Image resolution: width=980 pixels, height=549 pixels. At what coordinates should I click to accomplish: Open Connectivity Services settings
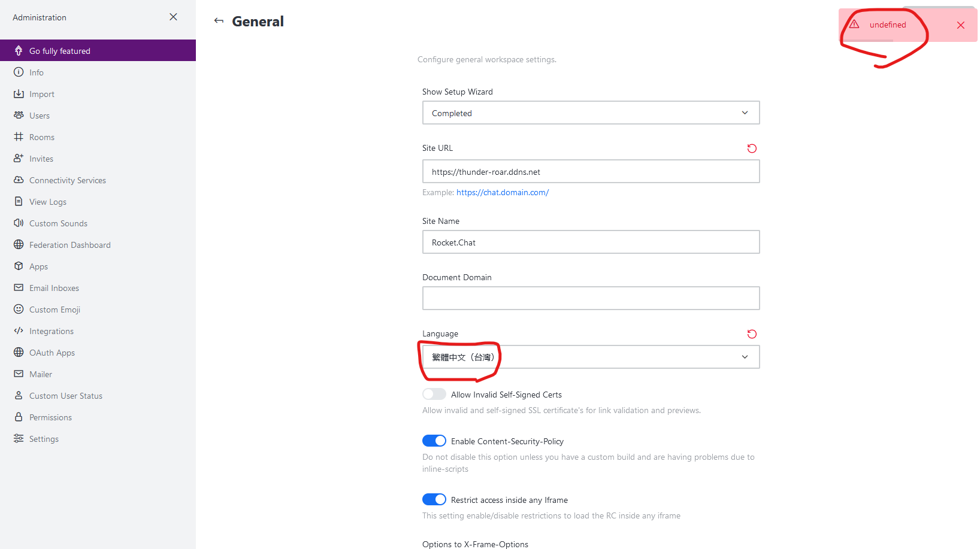67,180
